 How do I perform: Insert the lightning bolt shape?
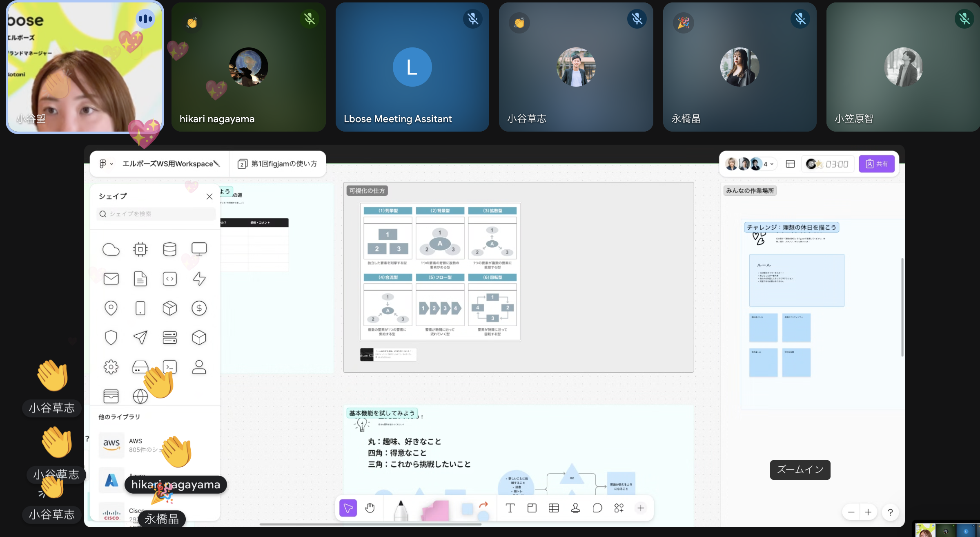(x=199, y=279)
